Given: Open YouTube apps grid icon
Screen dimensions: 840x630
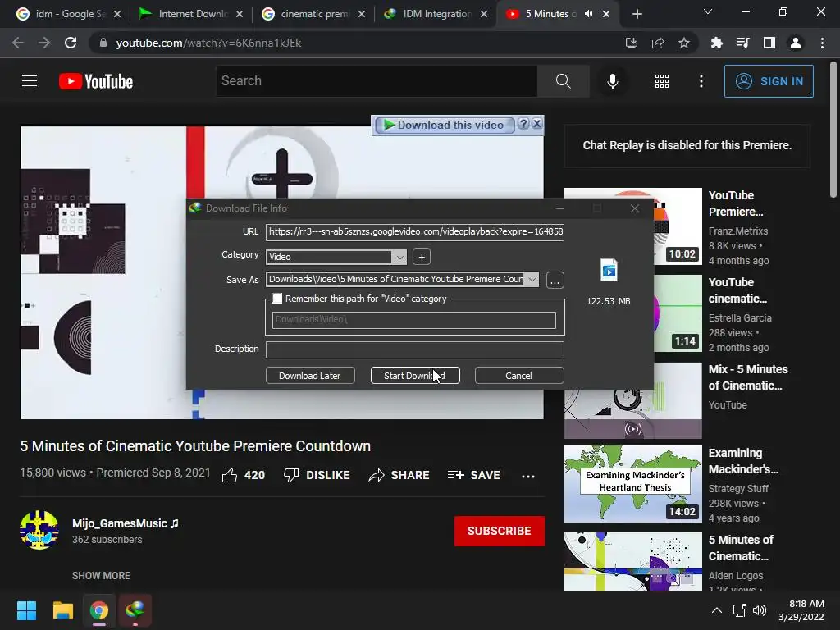Looking at the screenshot, I should (662, 81).
